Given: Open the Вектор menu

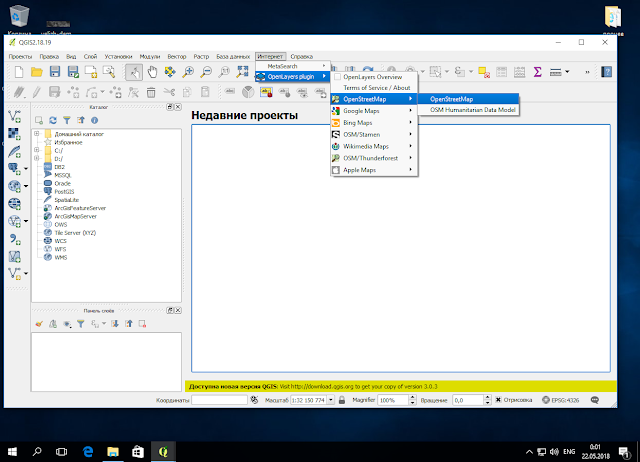Looking at the screenshot, I should click(177, 56).
